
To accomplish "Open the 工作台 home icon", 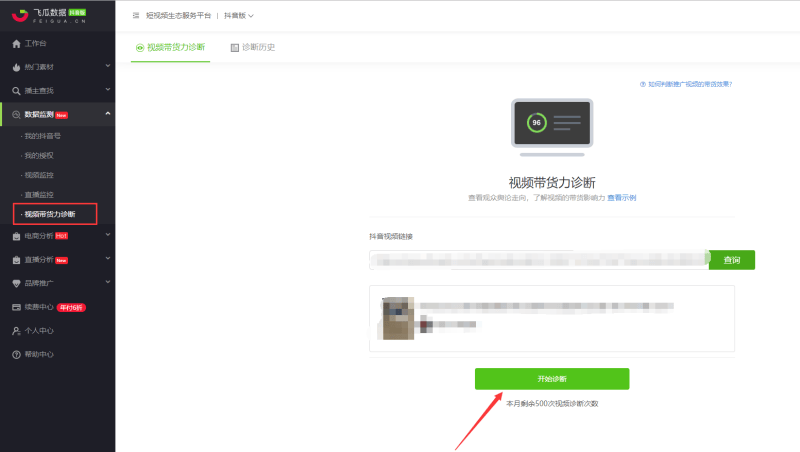I will coord(16,44).
